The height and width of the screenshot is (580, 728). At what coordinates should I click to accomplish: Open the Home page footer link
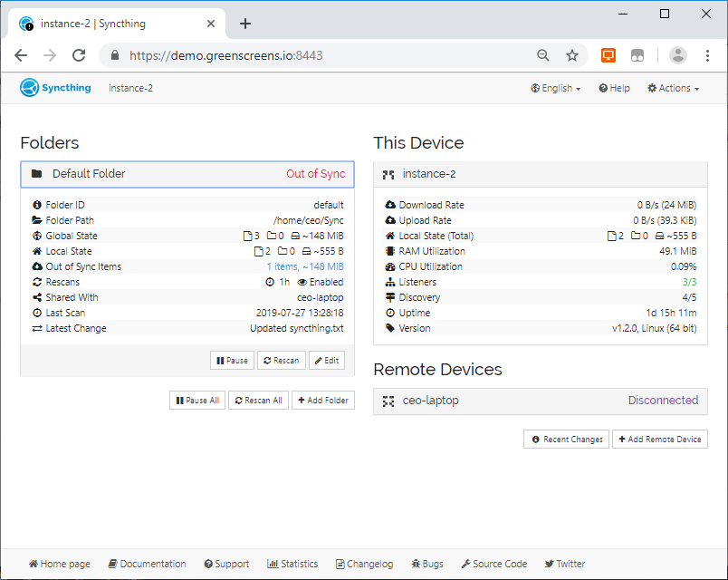coord(60,564)
